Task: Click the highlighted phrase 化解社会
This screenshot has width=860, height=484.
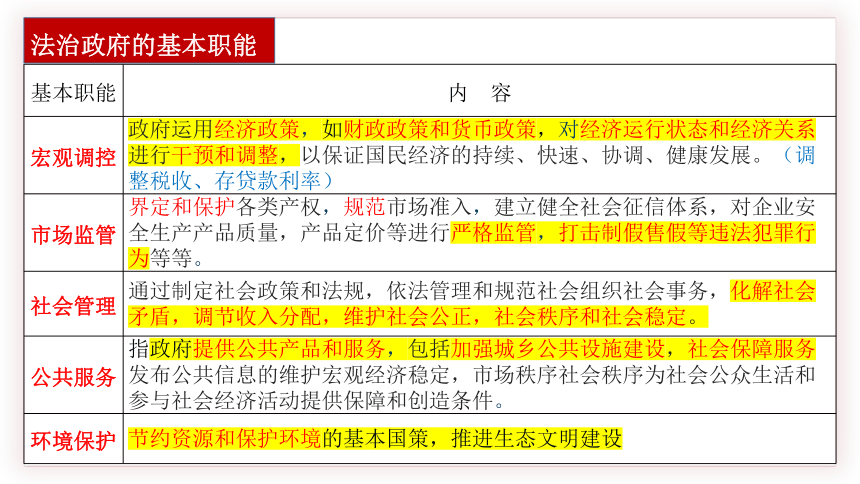Action: pyautogui.click(x=773, y=291)
